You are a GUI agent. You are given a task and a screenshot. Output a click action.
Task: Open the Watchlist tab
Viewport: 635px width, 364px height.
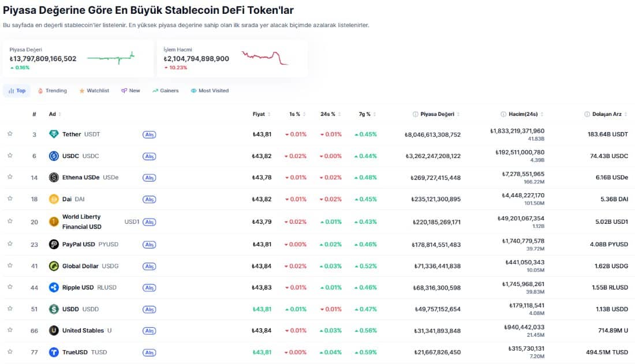94,91
